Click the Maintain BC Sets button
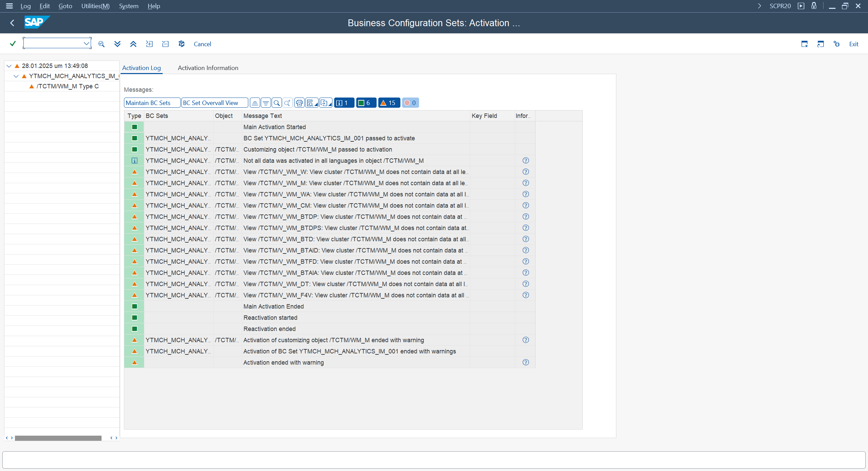This screenshot has width=868, height=471. pos(152,103)
